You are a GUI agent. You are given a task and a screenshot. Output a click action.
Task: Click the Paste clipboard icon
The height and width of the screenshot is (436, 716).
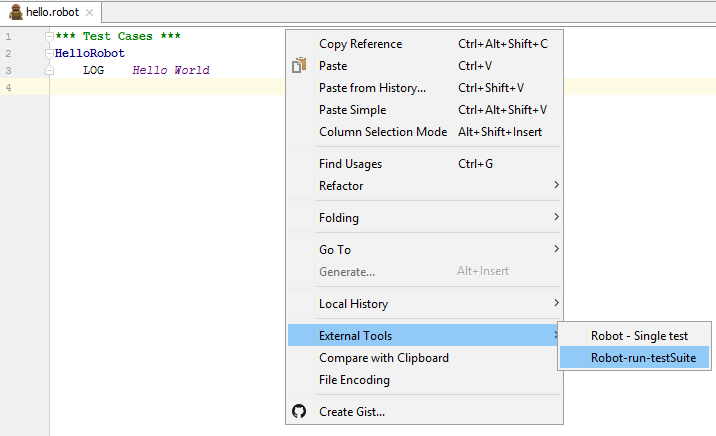coord(299,65)
